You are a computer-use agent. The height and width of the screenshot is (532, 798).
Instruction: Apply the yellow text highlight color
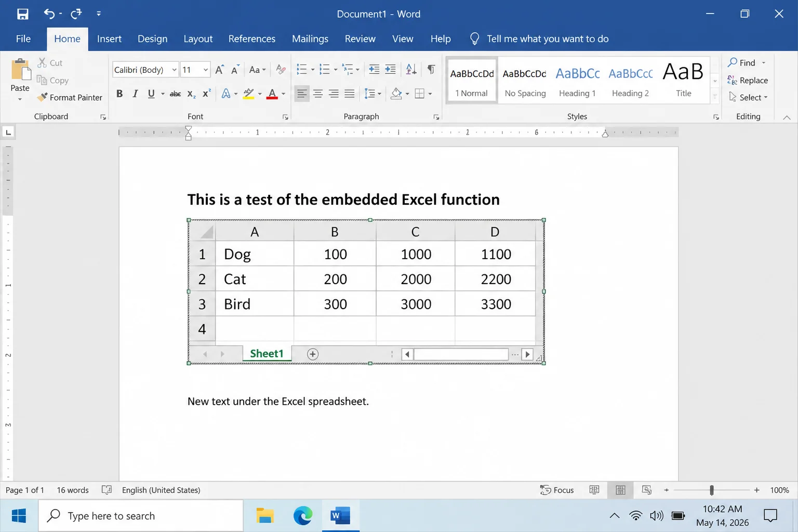[x=249, y=94]
